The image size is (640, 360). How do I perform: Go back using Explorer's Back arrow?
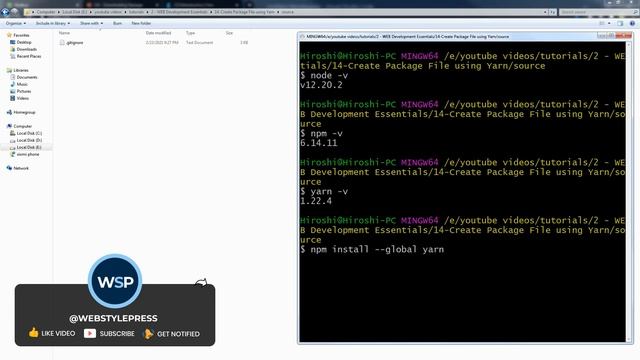pos(5,12)
